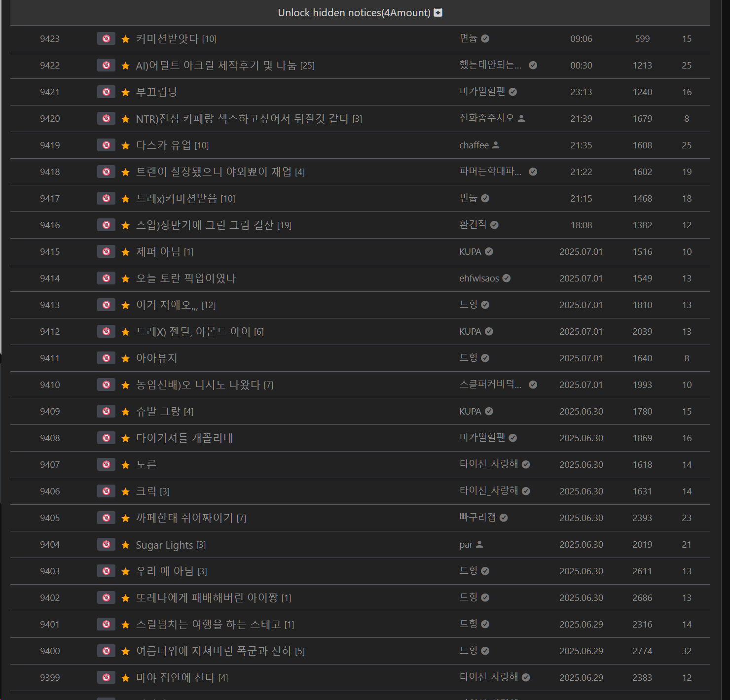Click the star icon in row 9418
Image resolution: width=730 pixels, height=700 pixels.
pos(125,172)
